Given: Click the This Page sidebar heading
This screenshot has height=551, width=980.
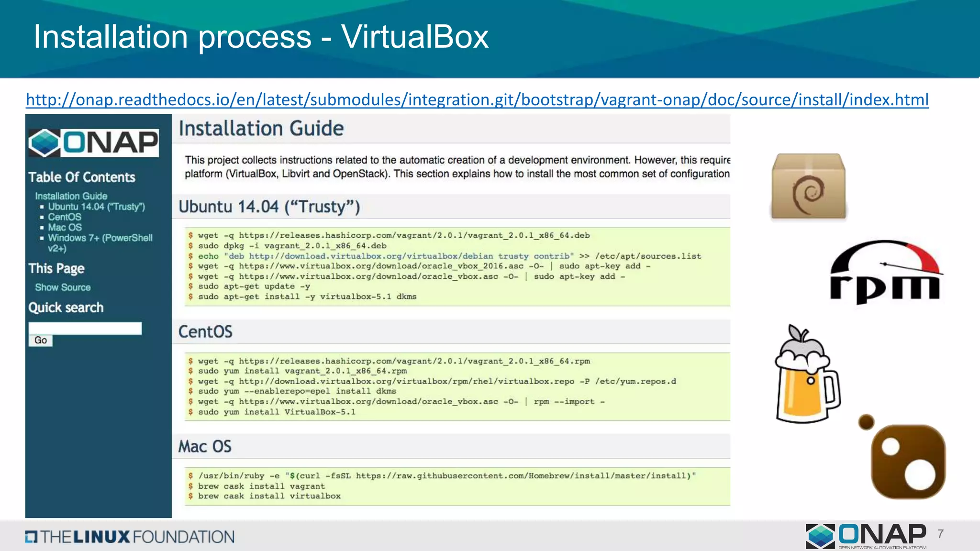Looking at the screenshot, I should tap(56, 268).
